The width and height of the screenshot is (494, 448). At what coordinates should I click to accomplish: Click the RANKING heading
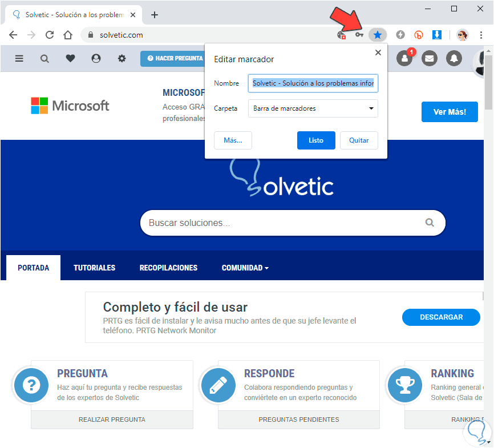452,374
